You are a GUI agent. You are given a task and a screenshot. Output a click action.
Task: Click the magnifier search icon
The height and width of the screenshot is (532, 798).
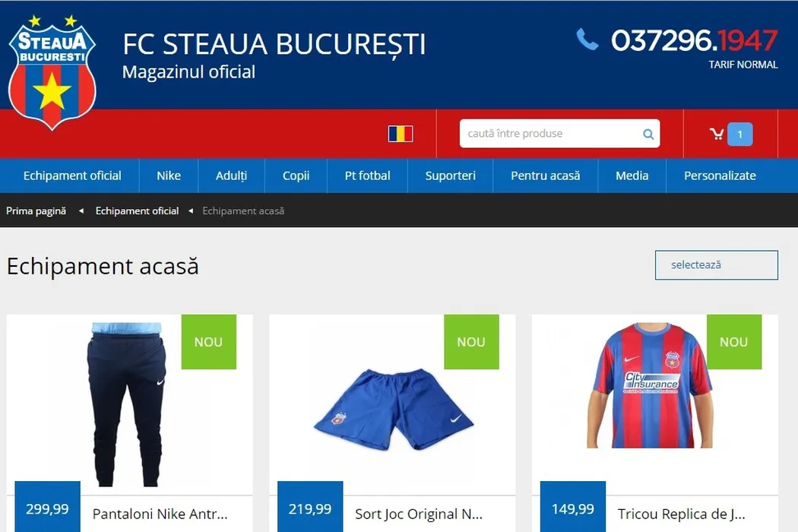[648, 134]
